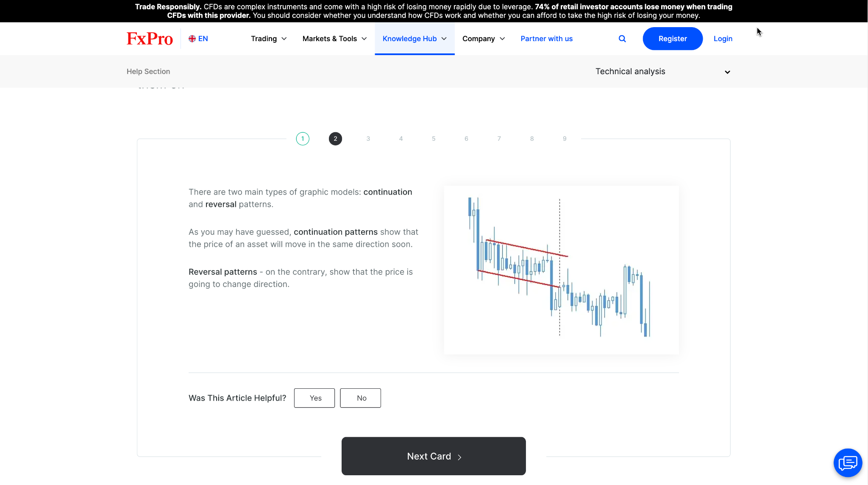Open the Partner with us page
The height and width of the screenshot is (485, 868).
546,39
